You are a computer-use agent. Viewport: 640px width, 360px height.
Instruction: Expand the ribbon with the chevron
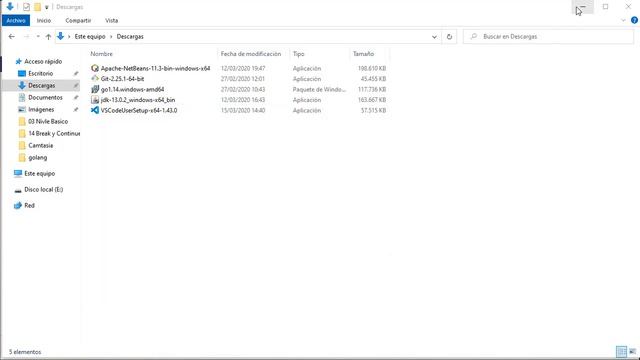623,20
